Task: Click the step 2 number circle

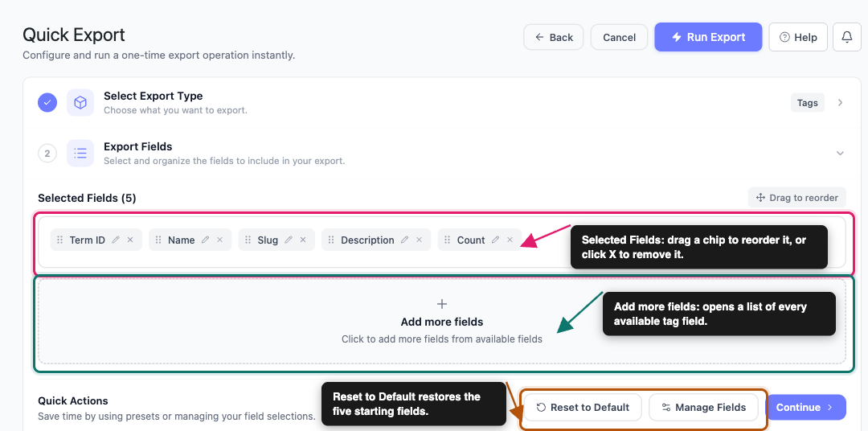Action: point(47,154)
